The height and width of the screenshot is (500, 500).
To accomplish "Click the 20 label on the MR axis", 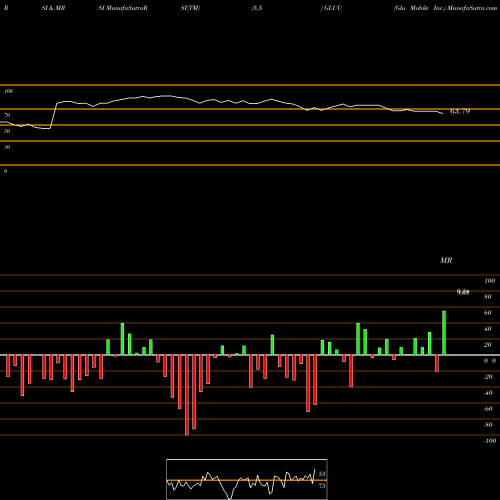I will click(488, 345).
